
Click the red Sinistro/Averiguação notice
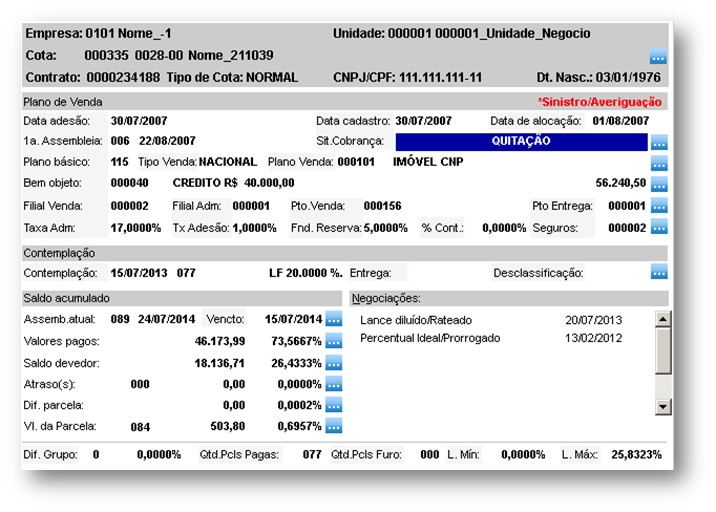pyautogui.click(x=600, y=102)
